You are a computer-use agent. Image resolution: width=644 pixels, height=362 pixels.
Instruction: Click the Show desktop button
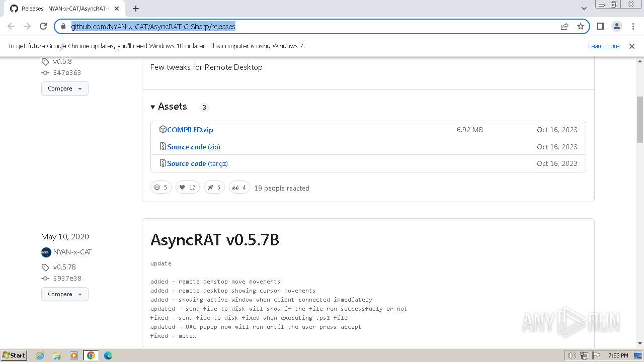pos(638,355)
